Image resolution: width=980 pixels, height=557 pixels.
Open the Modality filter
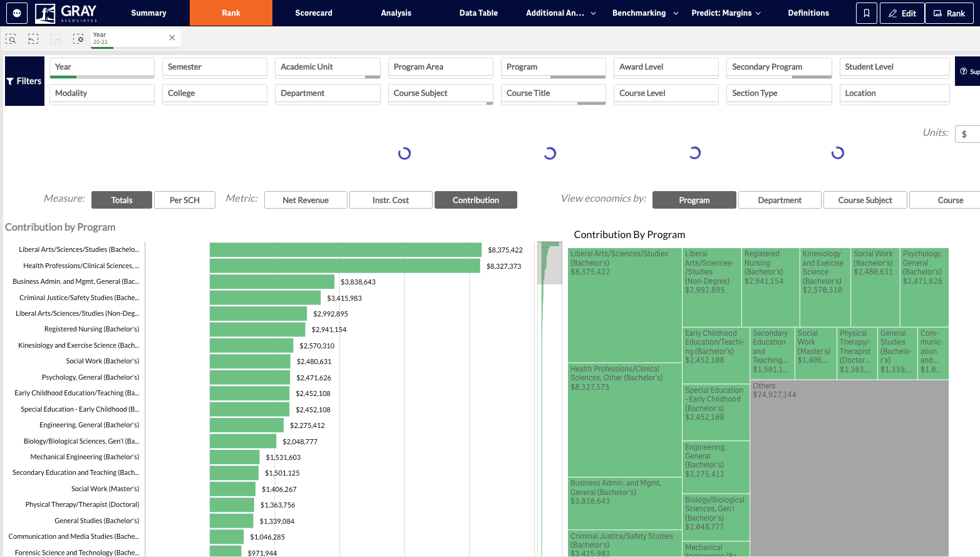pyautogui.click(x=102, y=94)
